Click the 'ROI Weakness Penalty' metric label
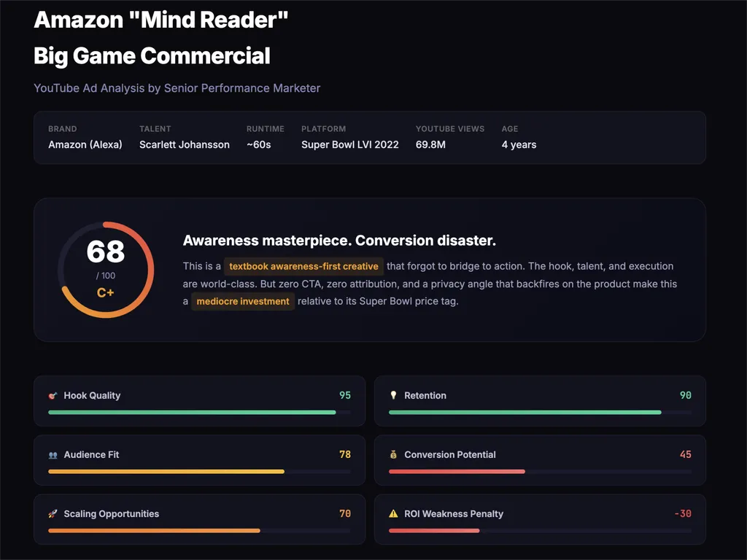Image resolution: width=747 pixels, height=560 pixels. click(x=454, y=514)
